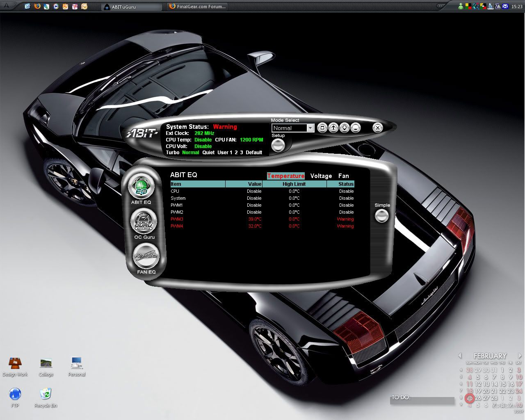Open the FAN EQ panel icon
The width and height of the screenshot is (525, 420).
coord(146,256)
